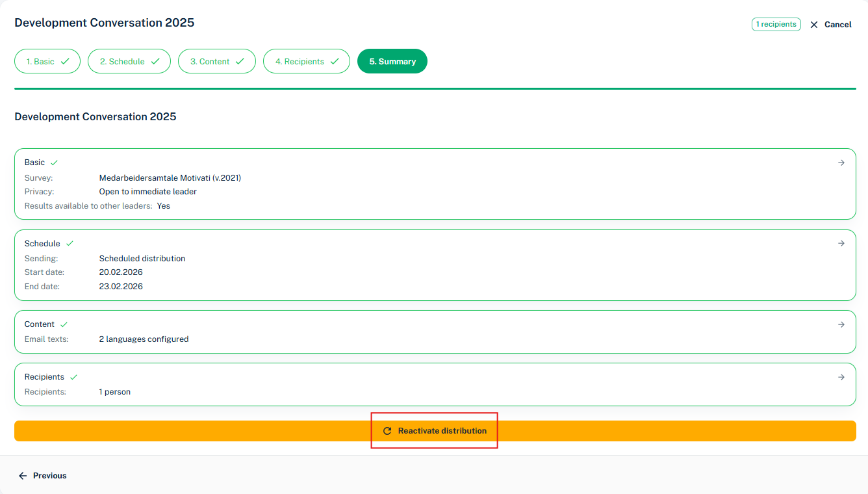
Task: Open Recipients section via its right arrow
Action: point(841,377)
